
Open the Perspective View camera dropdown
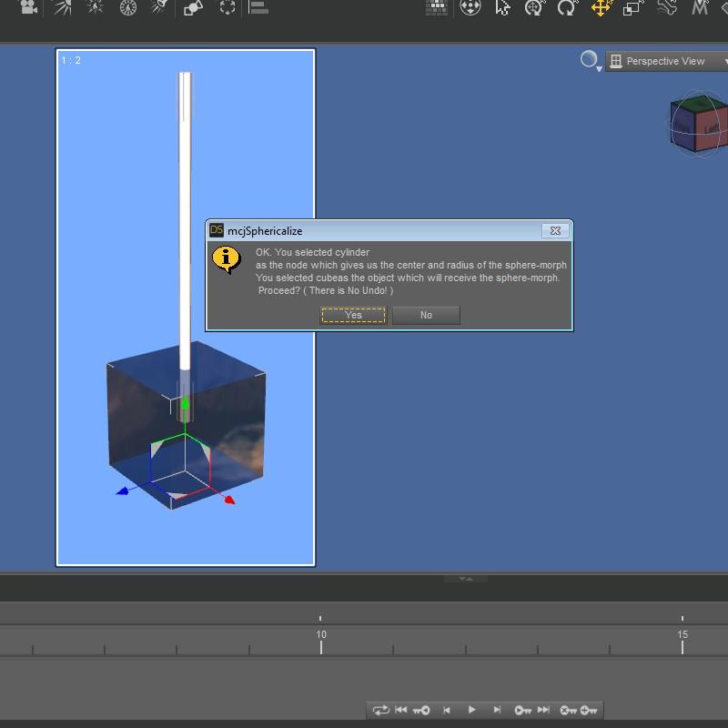click(668, 61)
